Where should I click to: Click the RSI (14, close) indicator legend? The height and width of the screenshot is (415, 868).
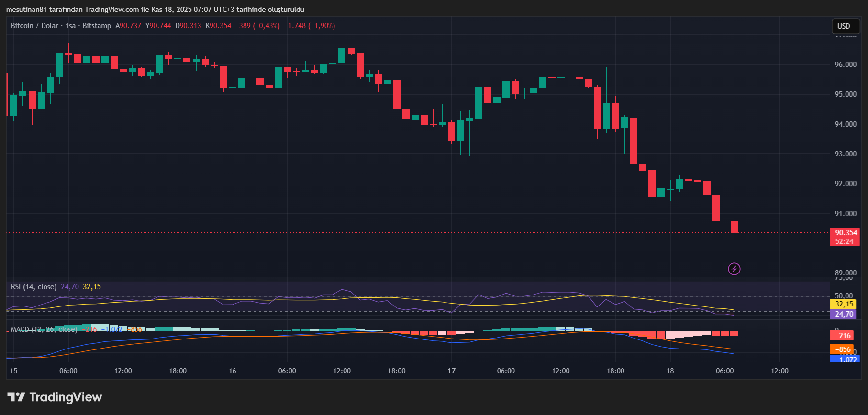click(33, 287)
